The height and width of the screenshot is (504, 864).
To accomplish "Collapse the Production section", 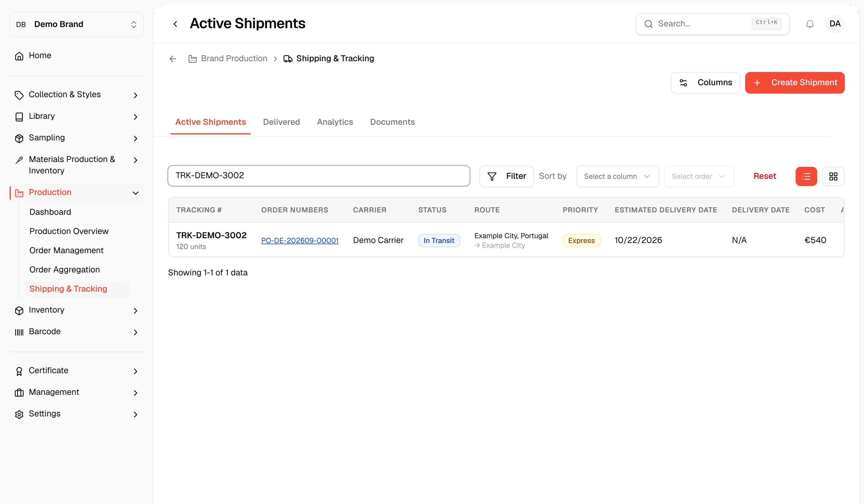I will point(76,193).
